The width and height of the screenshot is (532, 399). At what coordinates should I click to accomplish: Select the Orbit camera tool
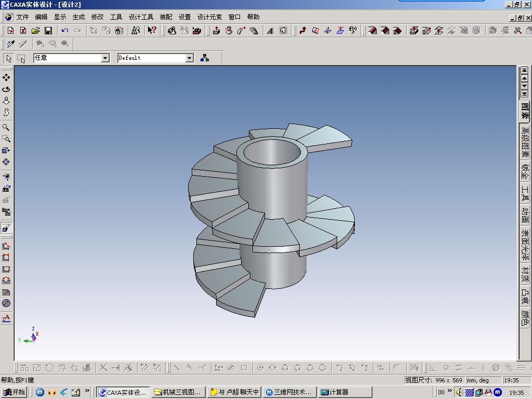pos(6,89)
